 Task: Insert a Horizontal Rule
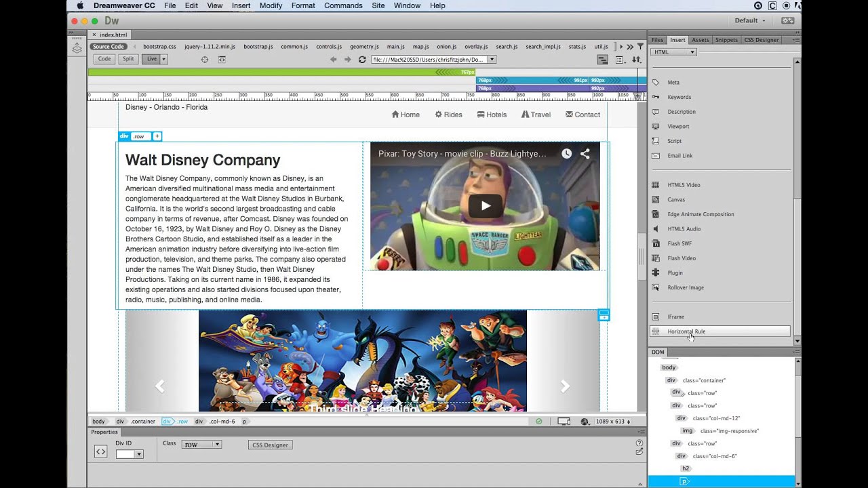(x=720, y=331)
